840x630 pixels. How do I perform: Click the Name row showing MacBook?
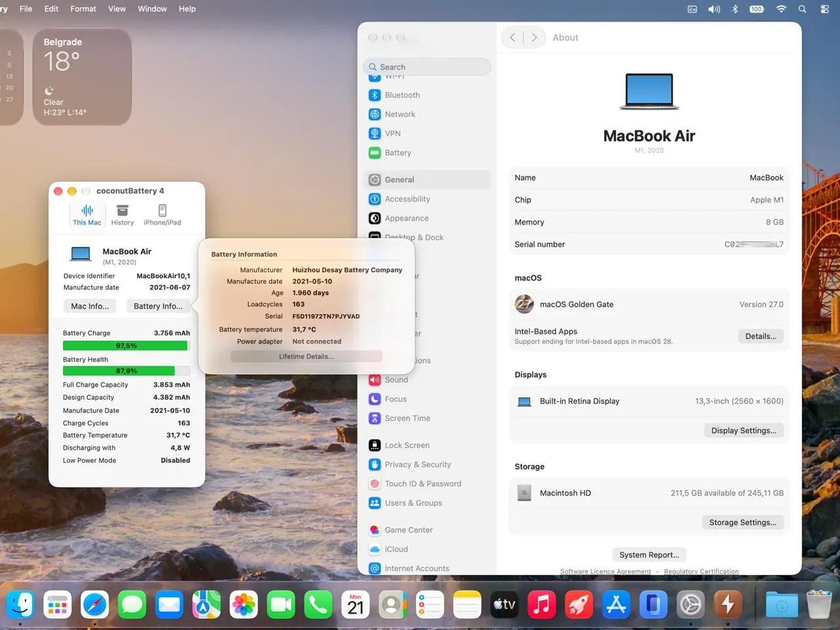click(649, 178)
